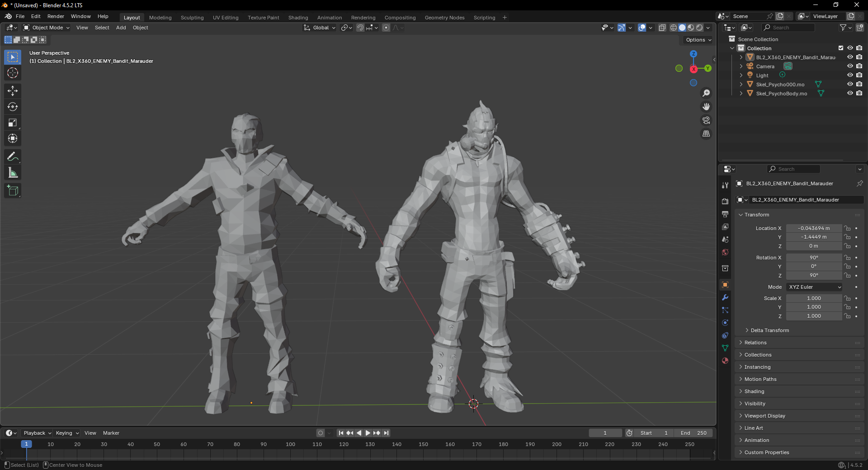Screen dimensions: 868x470
Task: Open the timeline Marker menu
Action: tap(111, 433)
